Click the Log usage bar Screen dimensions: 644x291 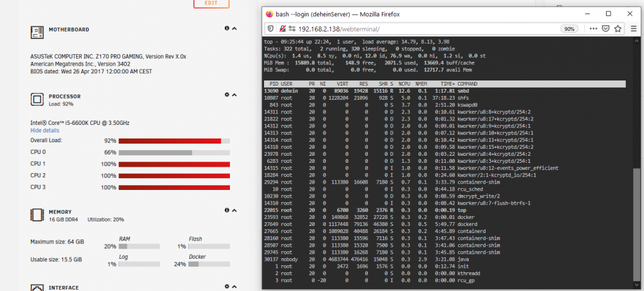point(139,264)
